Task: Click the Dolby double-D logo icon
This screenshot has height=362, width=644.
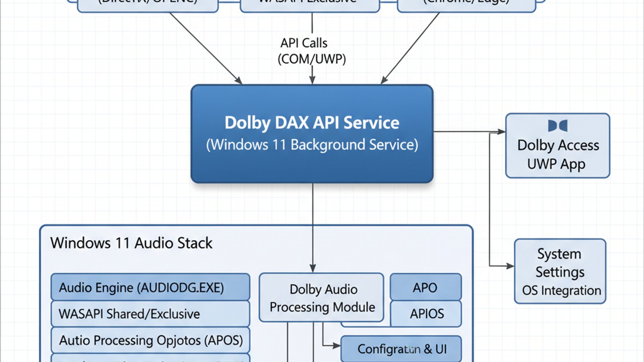Action: pos(557,126)
